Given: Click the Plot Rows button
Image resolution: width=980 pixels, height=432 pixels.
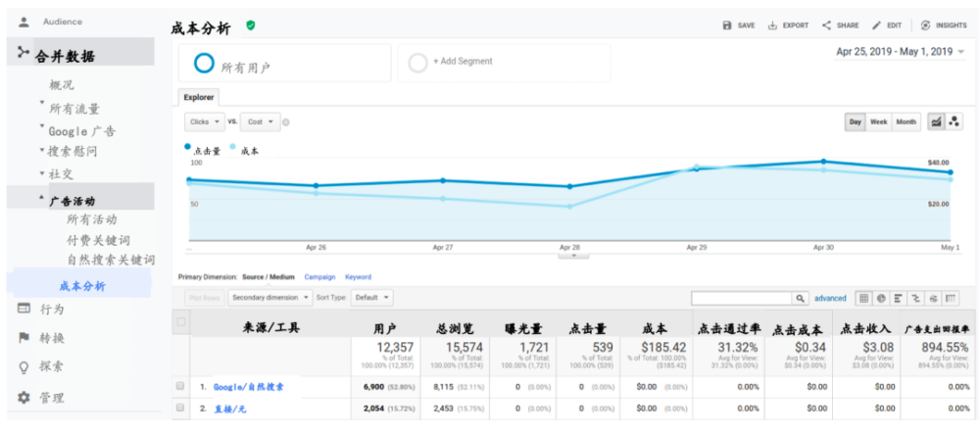Looking at the screenshot, I should coord(204,298).
